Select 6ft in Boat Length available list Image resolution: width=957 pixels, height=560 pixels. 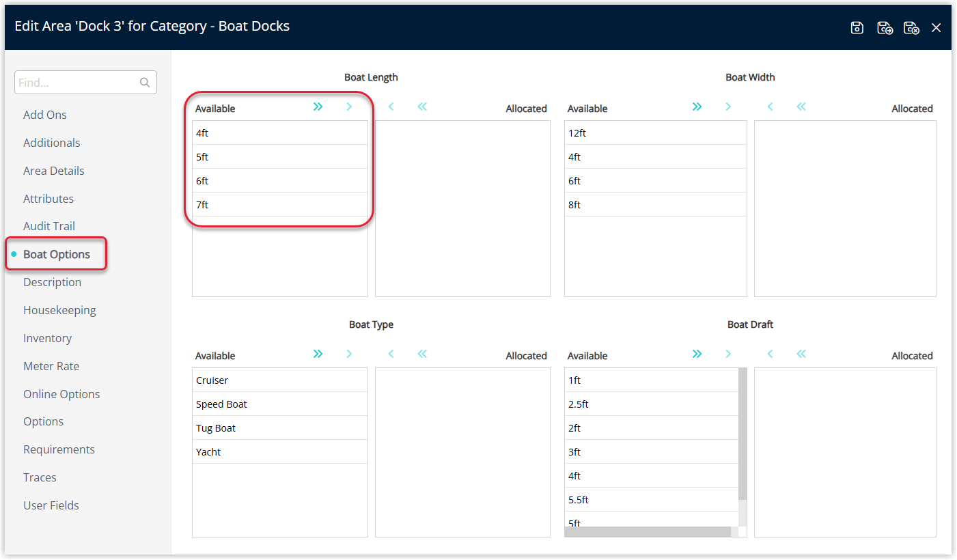coord(280,181)
